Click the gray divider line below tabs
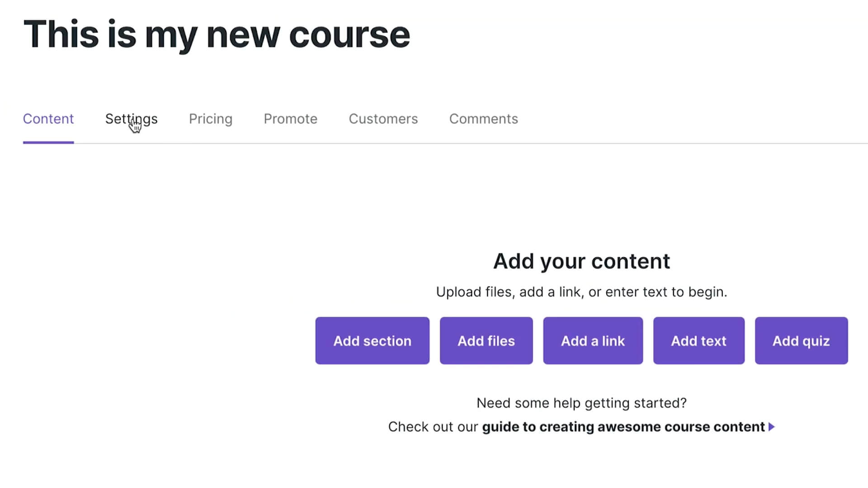Viewport: 868px width, 488px height. point(471,143)
